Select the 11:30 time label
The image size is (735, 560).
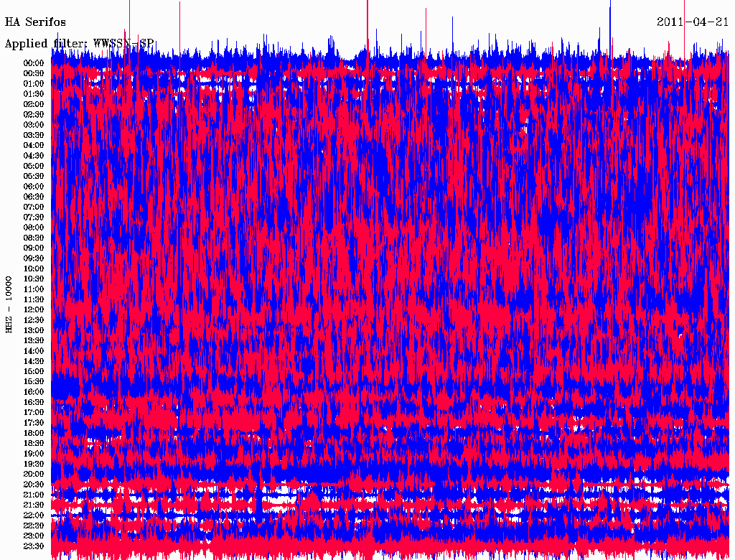[34, 299]
